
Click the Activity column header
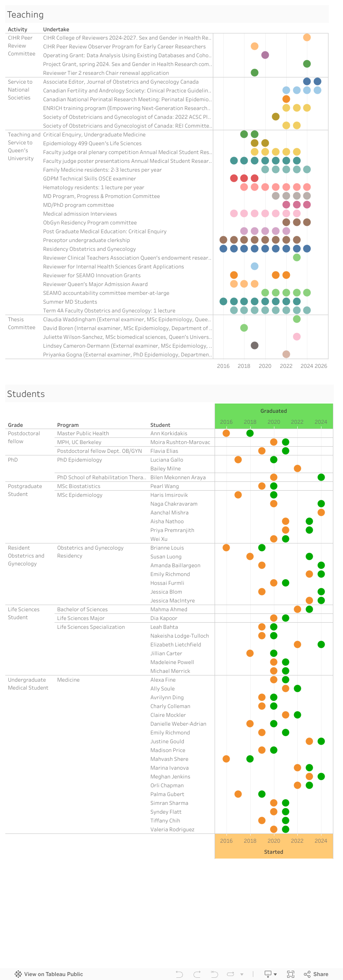[x=18, y=29]
